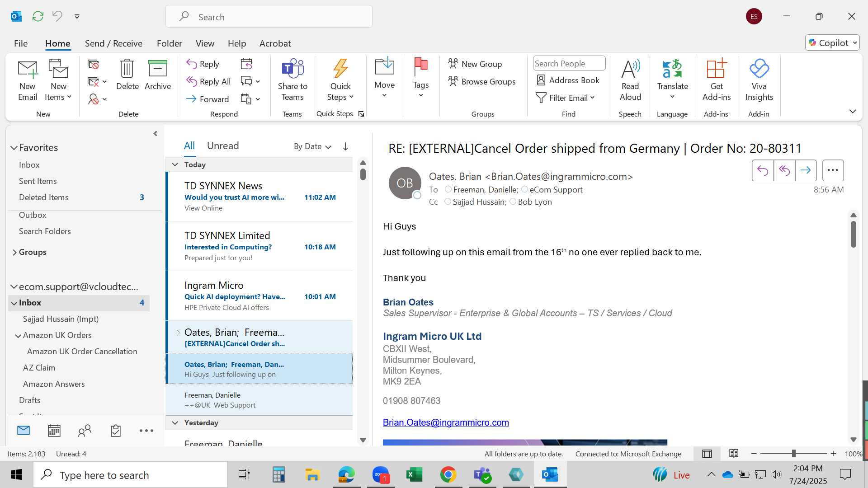Click Reply All in ribbon
Viewport: 868px width, 488px height.
point(208,81)
